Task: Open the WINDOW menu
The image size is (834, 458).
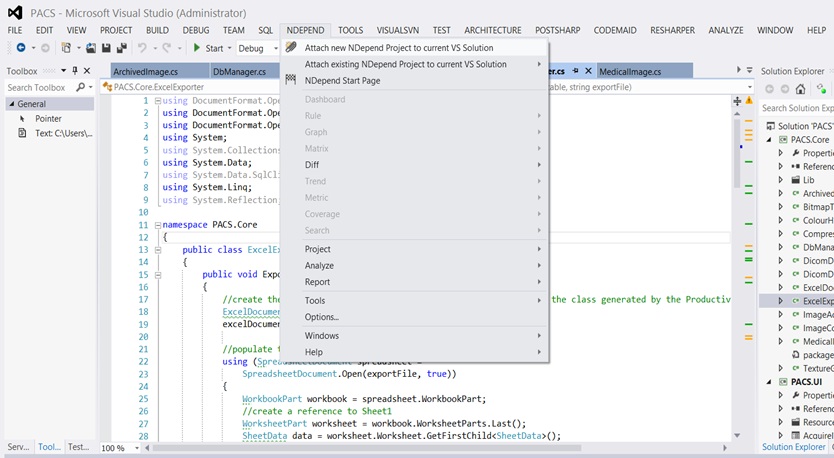Action: click(775, 30)
